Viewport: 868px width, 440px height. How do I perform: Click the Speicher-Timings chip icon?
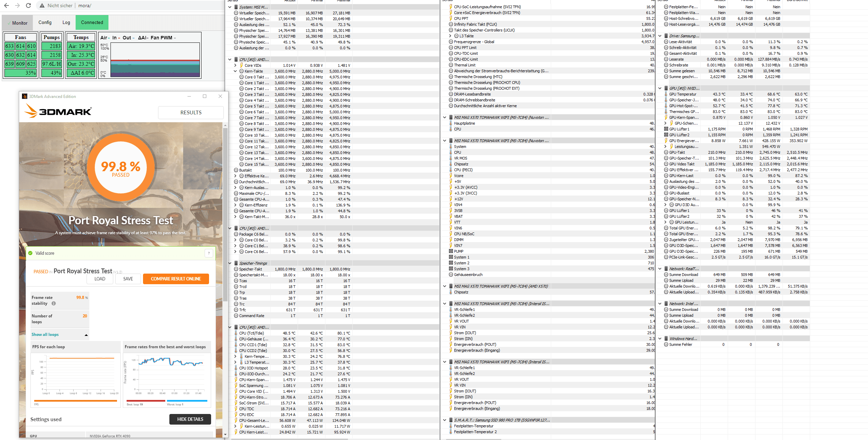coord(236,263)
